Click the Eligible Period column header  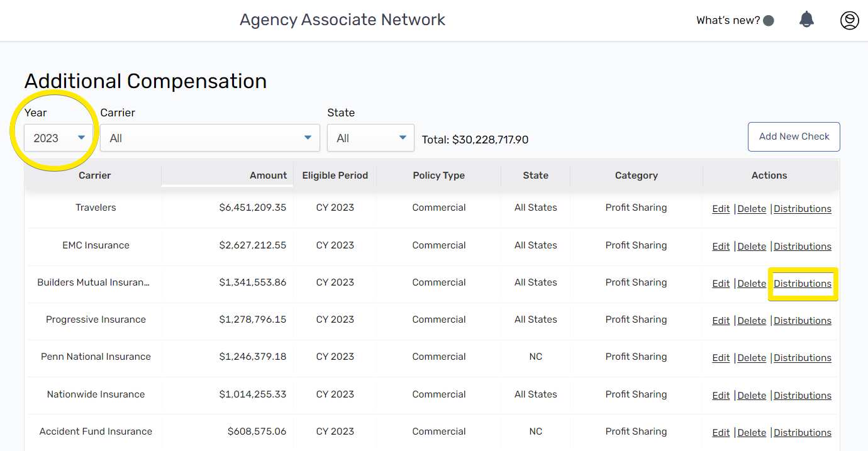(335, 175)
